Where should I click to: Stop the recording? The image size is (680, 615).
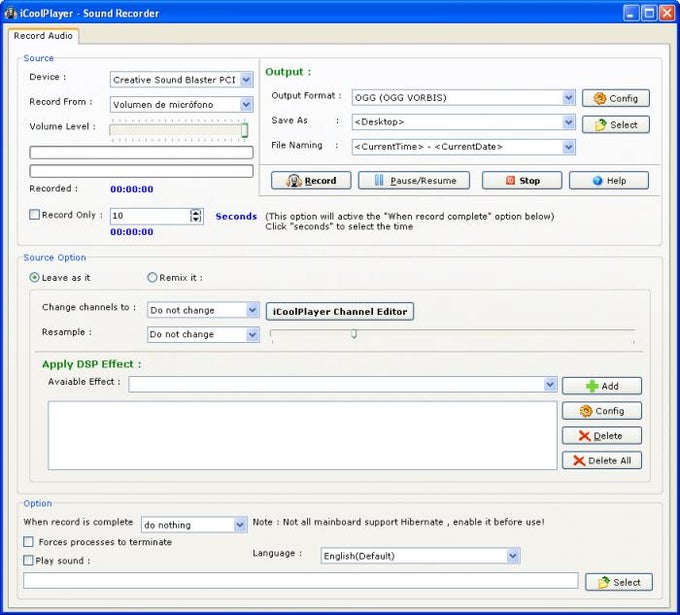click(x=522, y=180)
